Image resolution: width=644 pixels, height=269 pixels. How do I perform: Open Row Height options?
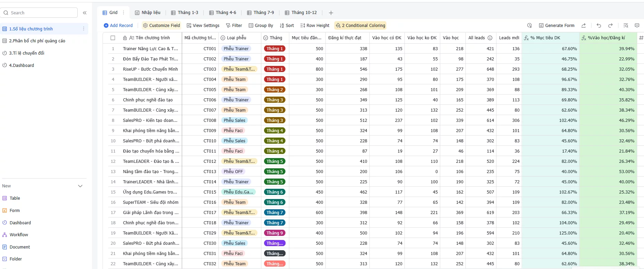coord(315,25)
